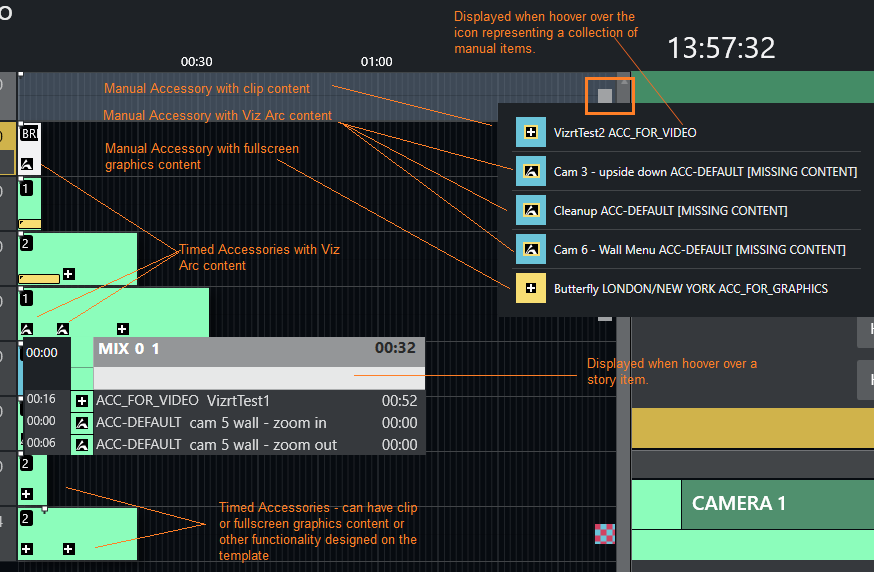Click the yellow bar above CAMERA 1
Image resolution: width=874 pixels, height=572 pixels.
click(x=752, y=427)
